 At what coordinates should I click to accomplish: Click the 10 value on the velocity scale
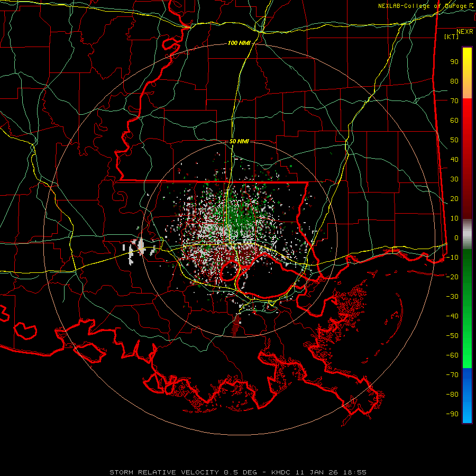[454, 218]
